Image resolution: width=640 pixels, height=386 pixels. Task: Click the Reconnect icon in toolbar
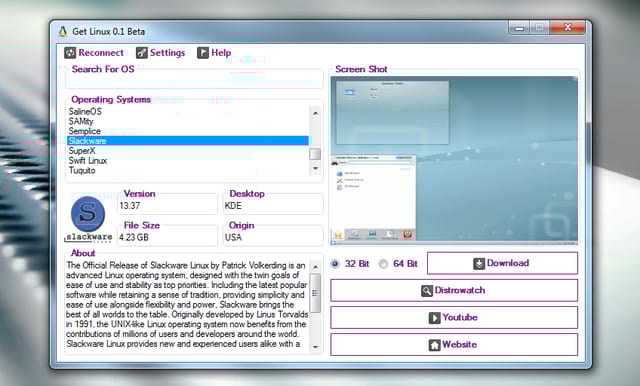tap(70, 53)
